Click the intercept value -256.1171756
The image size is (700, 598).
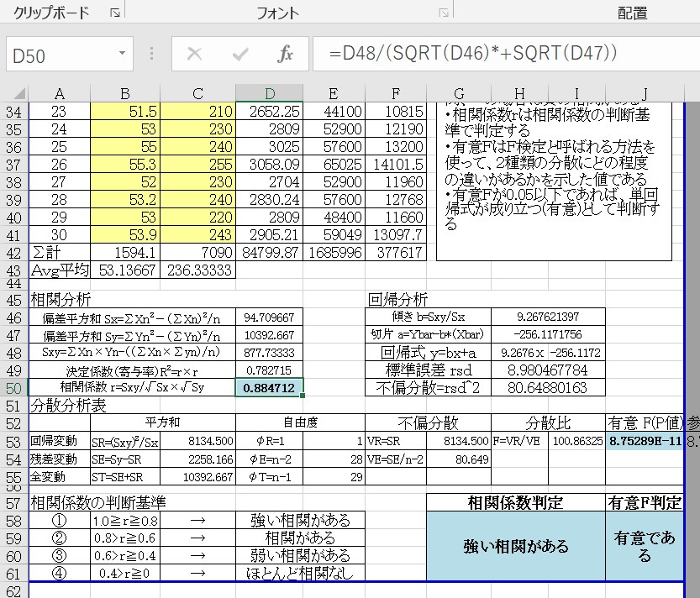click(548, 334)
